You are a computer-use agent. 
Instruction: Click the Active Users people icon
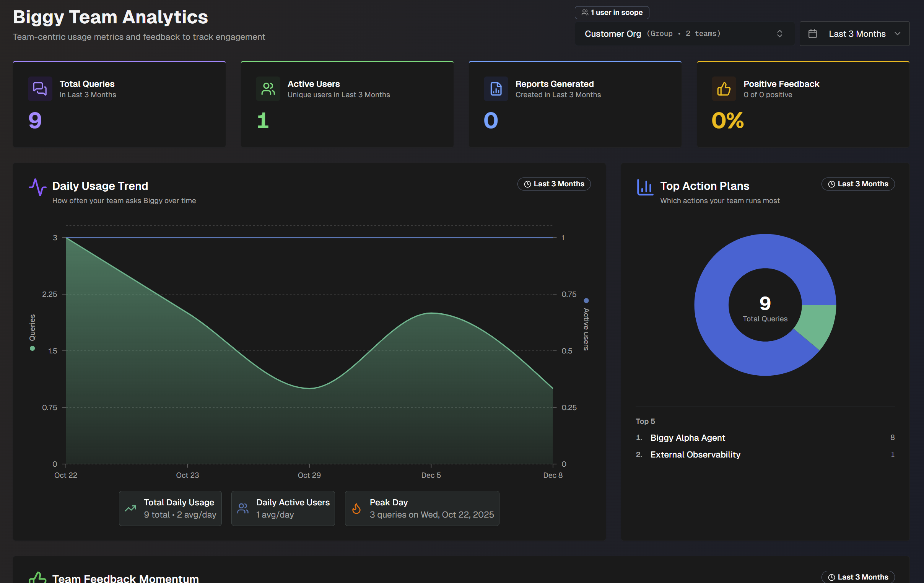[268, 89]
